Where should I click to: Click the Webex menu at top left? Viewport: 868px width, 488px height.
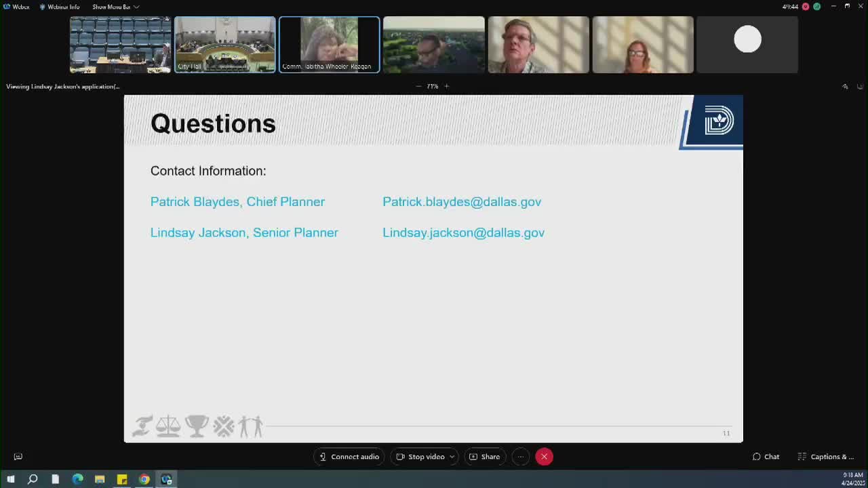[16, 7]
